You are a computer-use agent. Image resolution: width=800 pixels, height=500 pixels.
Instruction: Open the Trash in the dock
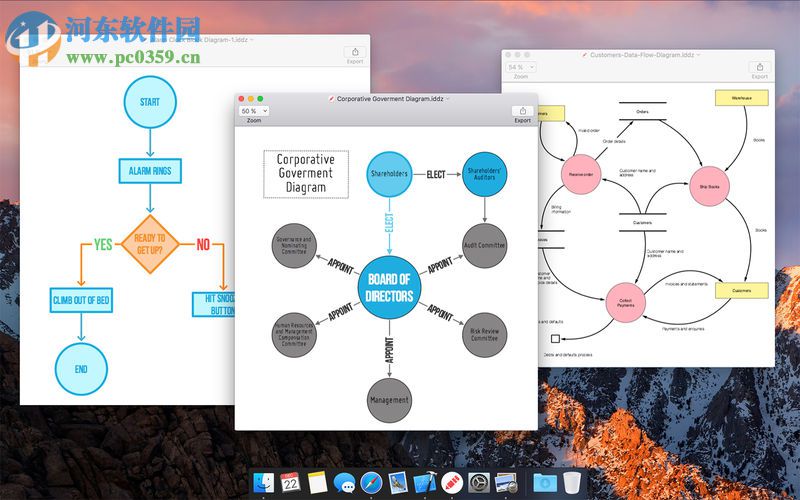572,483
